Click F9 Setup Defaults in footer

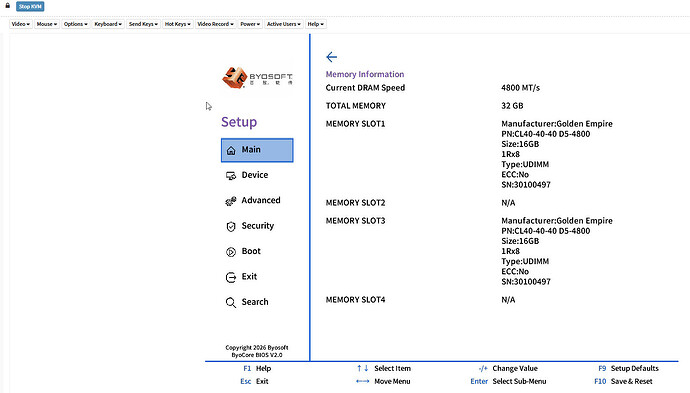point(628,368)
